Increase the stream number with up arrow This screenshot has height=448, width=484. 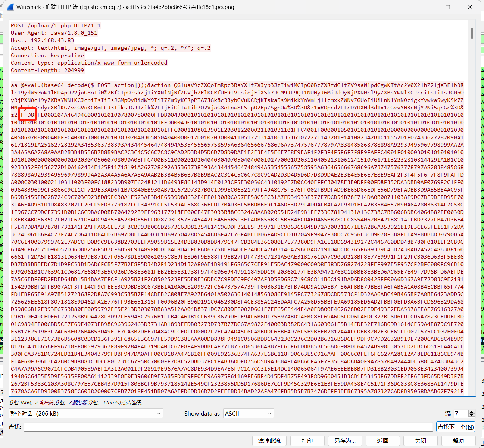(x=472, y=411)
